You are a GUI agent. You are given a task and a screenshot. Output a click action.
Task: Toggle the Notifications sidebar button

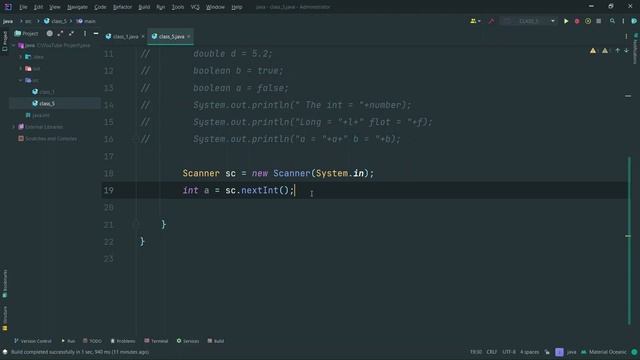635,49
